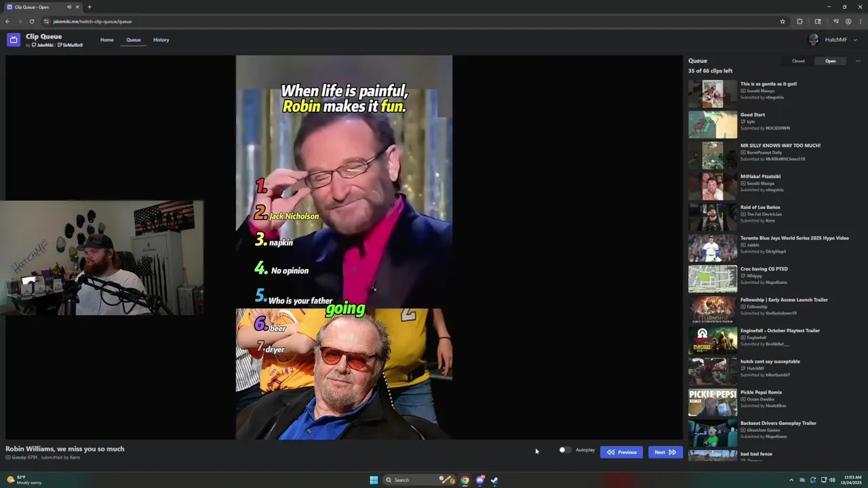Screen dimensions: 868x488
Task: Open a new browser tab
Action: pos(90,7)
